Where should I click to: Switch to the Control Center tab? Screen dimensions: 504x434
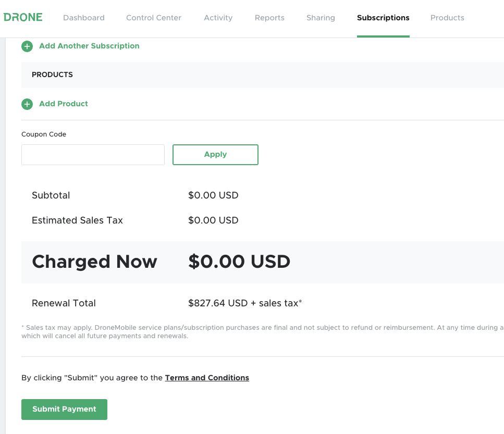(154, 18)
